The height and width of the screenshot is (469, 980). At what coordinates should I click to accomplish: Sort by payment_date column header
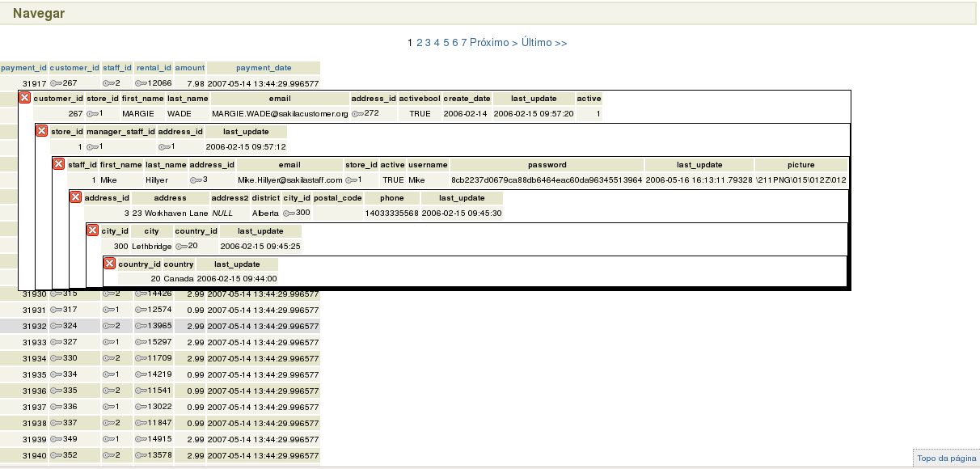point(264,68)
